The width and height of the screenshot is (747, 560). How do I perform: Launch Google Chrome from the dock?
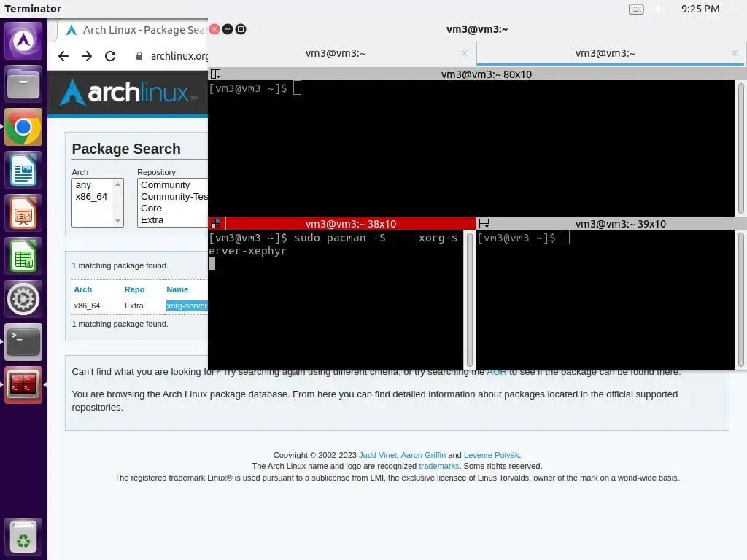tap(23, 127)
